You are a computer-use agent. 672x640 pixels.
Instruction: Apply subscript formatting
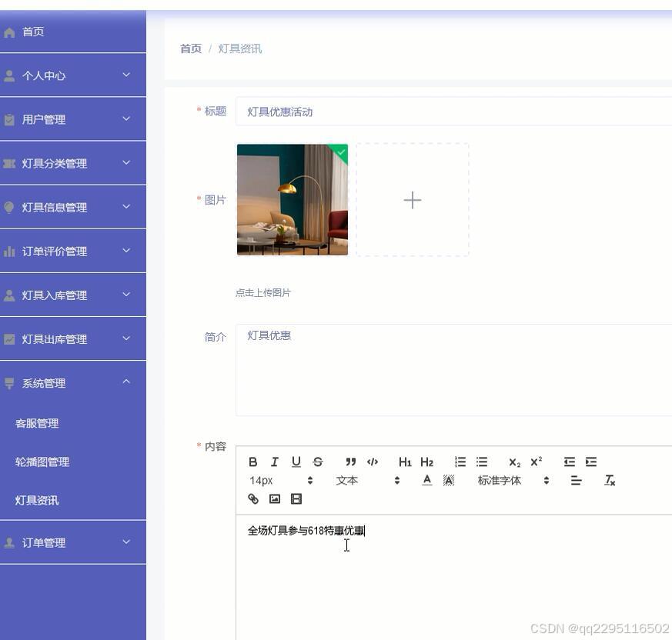click(514, 462)
